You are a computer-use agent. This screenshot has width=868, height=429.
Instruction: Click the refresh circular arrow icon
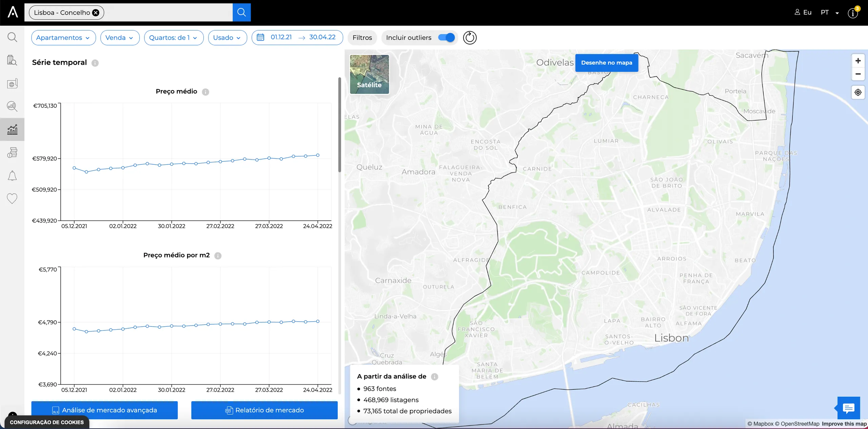click(470, 38)
